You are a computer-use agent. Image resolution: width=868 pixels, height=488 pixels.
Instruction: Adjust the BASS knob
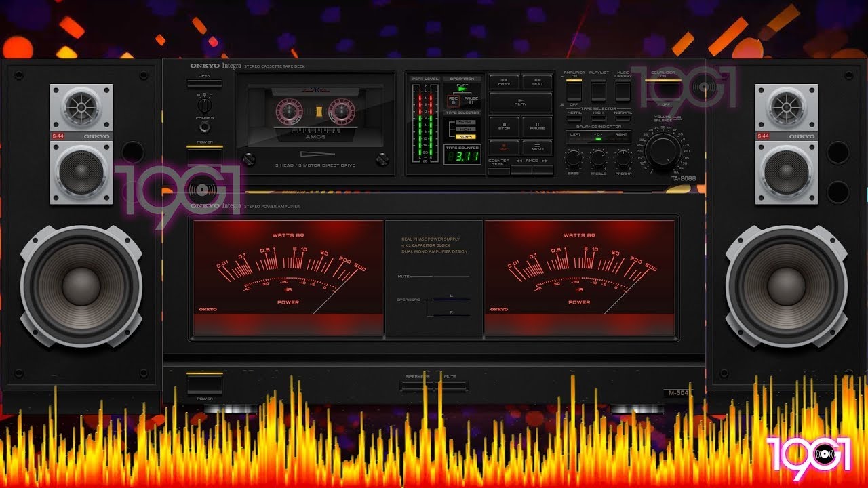point(574,159)
